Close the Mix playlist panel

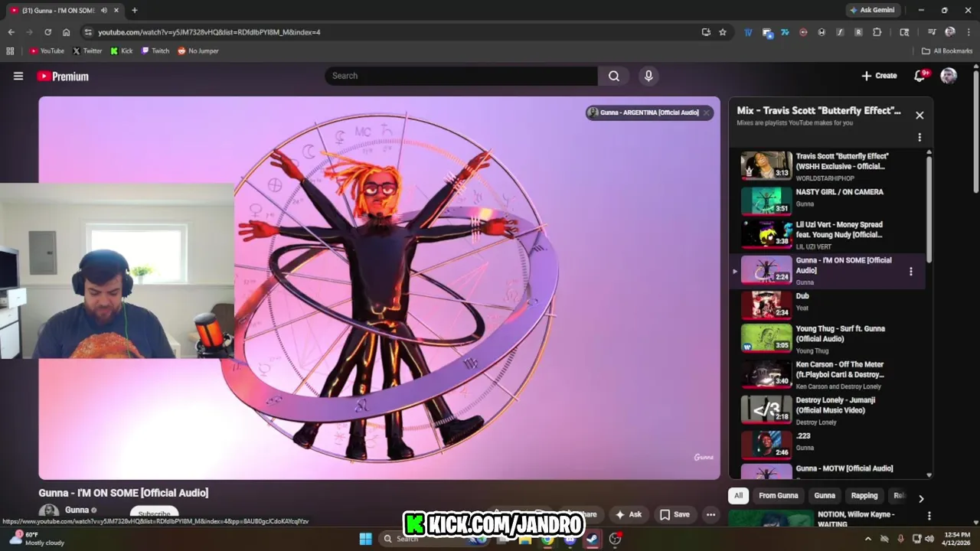coord(920,115)
